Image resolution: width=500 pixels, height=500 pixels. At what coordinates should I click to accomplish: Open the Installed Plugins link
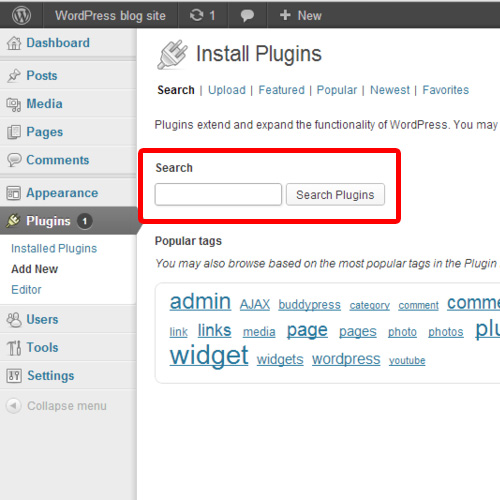54,249
